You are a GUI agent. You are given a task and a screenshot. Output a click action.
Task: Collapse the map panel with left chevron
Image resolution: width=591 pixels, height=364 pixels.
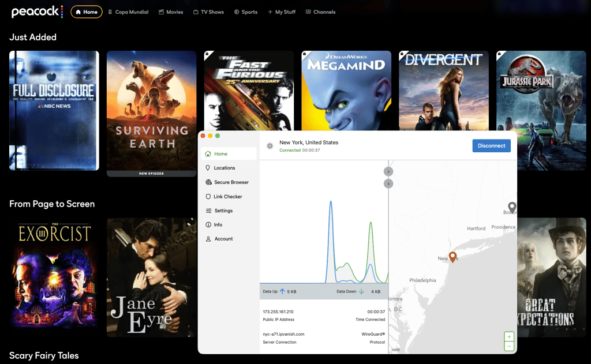click(388, 184)
